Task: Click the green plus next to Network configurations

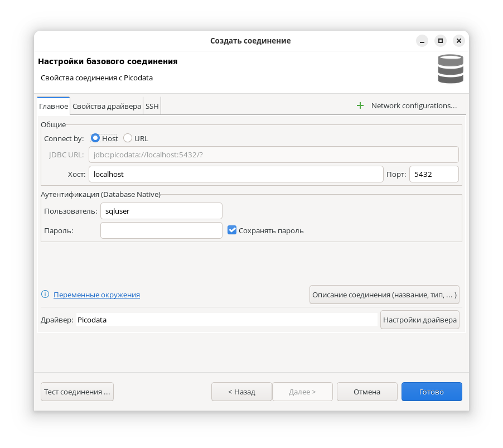Action: tap(360, 105)
